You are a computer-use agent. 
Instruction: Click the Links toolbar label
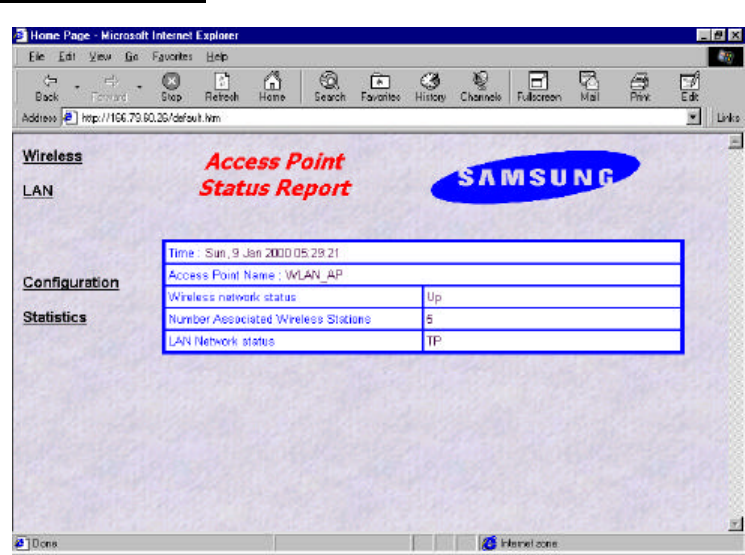tap(728, 117)
